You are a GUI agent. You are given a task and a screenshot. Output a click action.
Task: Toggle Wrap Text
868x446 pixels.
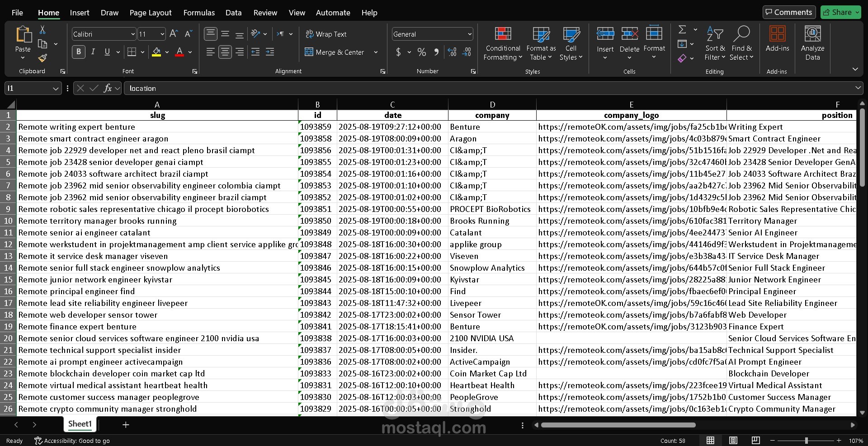pyautogui.click(x=326, y=34)
